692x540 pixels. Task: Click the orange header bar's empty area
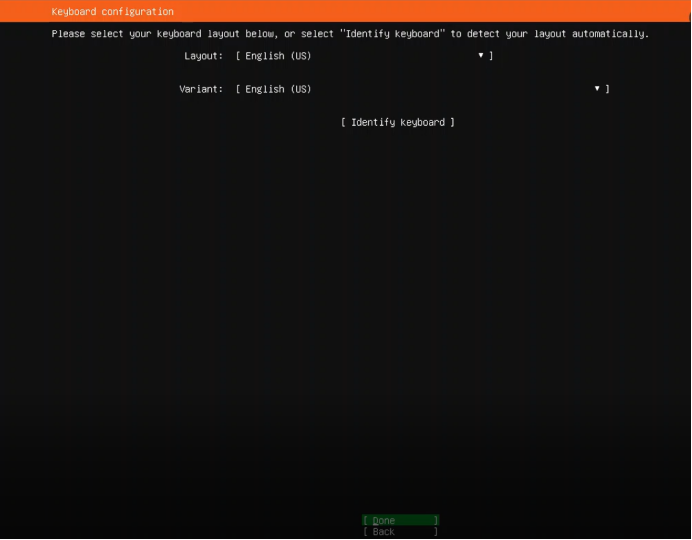(x=450, y=12)
